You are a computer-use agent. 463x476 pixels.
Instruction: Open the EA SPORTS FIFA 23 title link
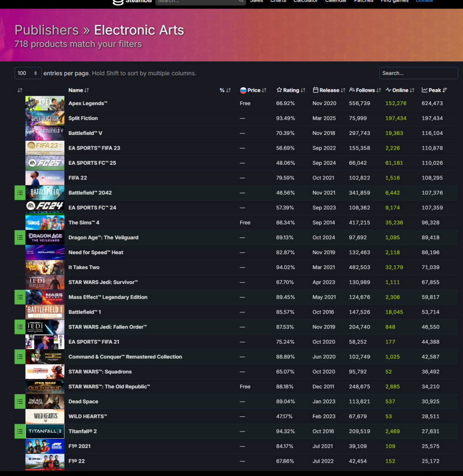coord(94,148)
